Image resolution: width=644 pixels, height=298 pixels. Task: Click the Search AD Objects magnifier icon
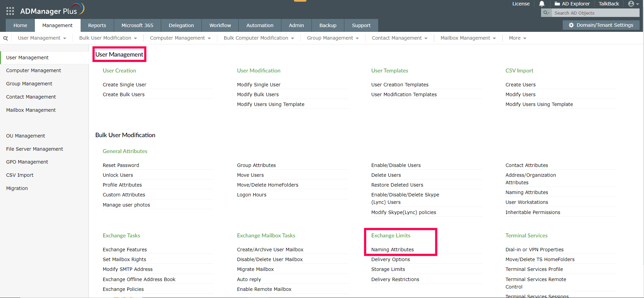click(x=546, y=13)
